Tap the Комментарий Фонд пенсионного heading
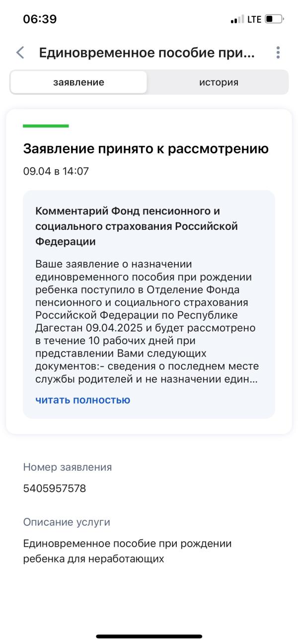The height and width of the screenshot is (644, 298). coord(137,226)
